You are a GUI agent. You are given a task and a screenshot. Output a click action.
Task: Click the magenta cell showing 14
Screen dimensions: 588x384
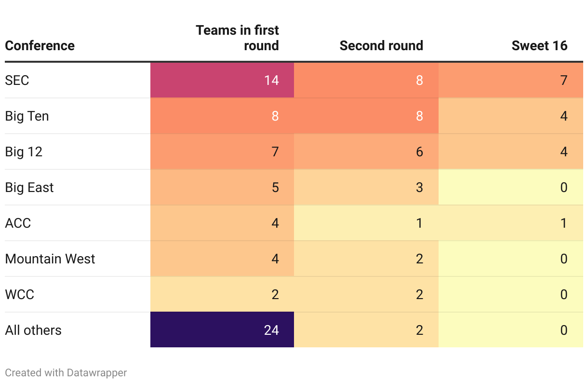tap(222, 80)
